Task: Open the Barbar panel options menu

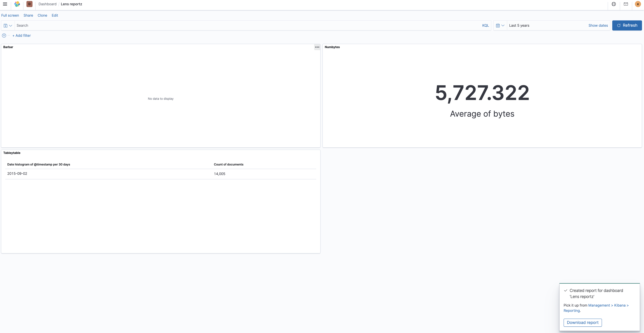Action: [317, 47]
